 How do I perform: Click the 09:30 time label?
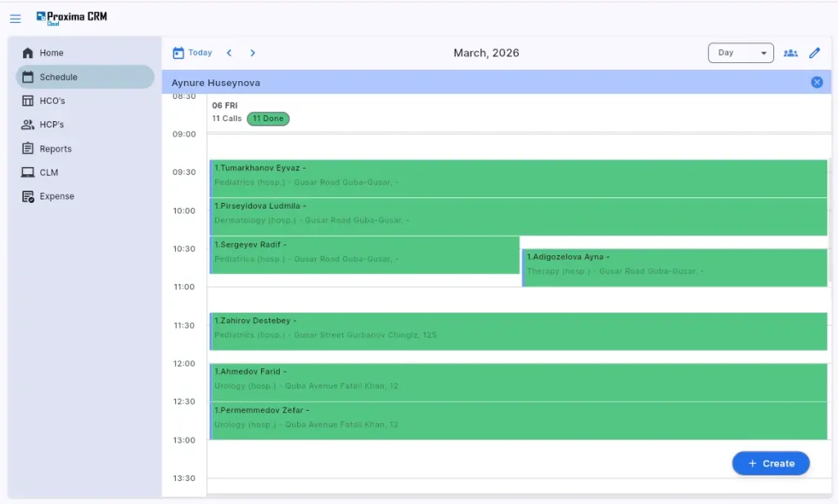pyautogui.click(x=184, y=172)
